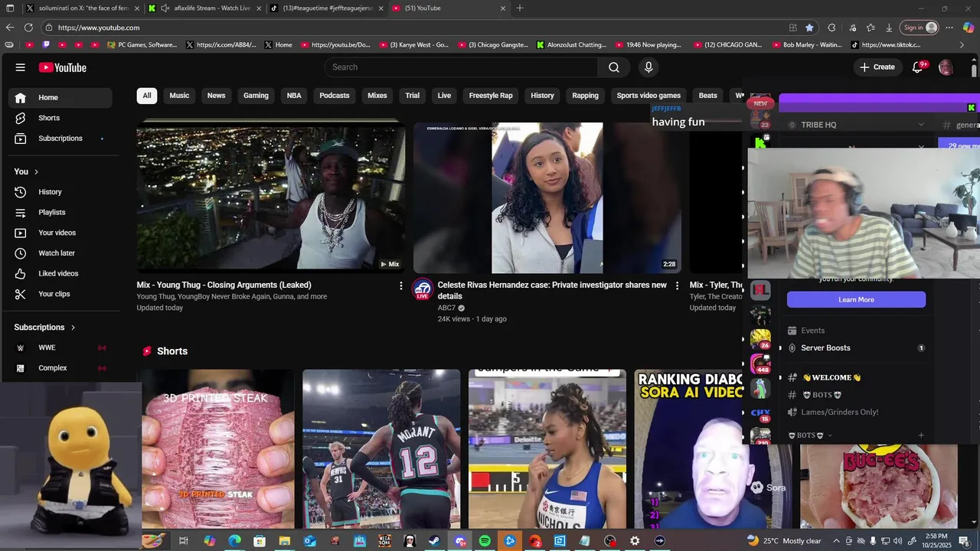
Task: Open Liked videos in the sidebar
Action: pyautogui.click(x=60, y=273)
